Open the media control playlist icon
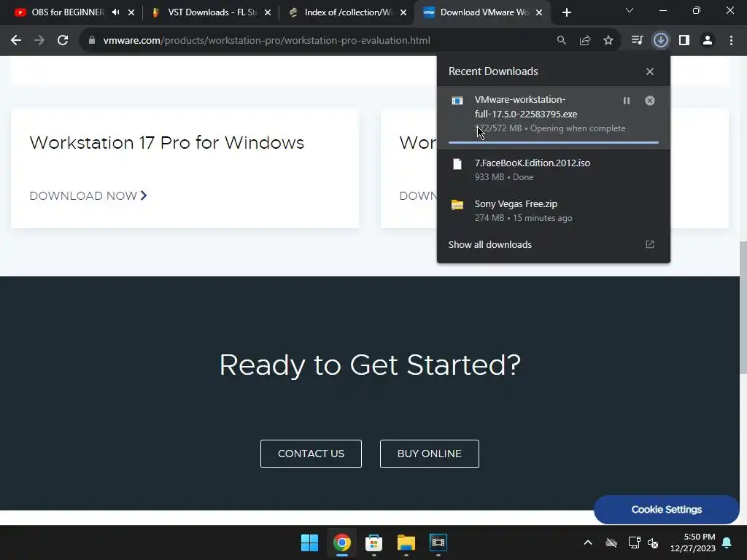Image resolution: width=747 pixels, height=560 pixels. [637, 41]
